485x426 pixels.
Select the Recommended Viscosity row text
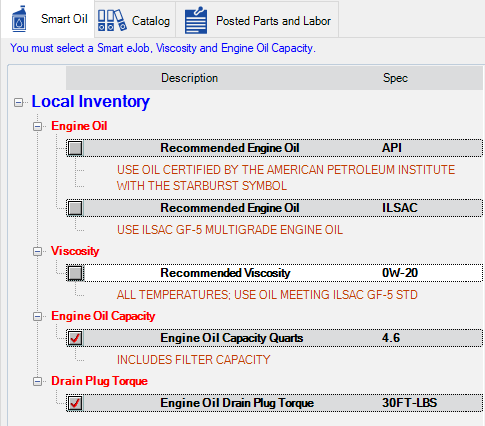(225, 273)
